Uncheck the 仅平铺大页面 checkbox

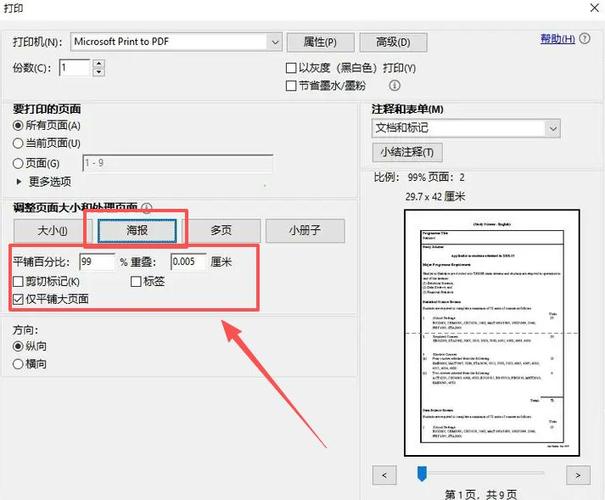18,299
